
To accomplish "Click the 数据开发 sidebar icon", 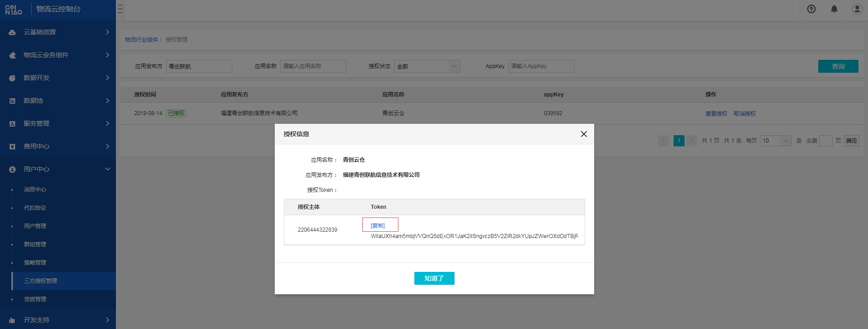I will 12,78.
